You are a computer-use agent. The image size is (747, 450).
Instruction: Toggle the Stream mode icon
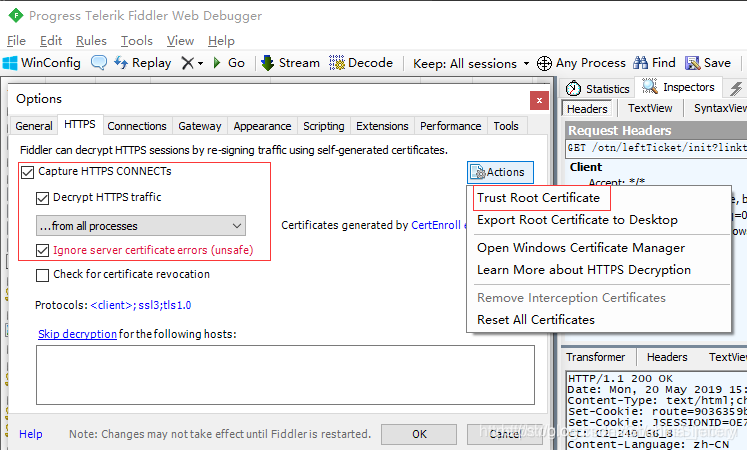[x=268, y=63]
